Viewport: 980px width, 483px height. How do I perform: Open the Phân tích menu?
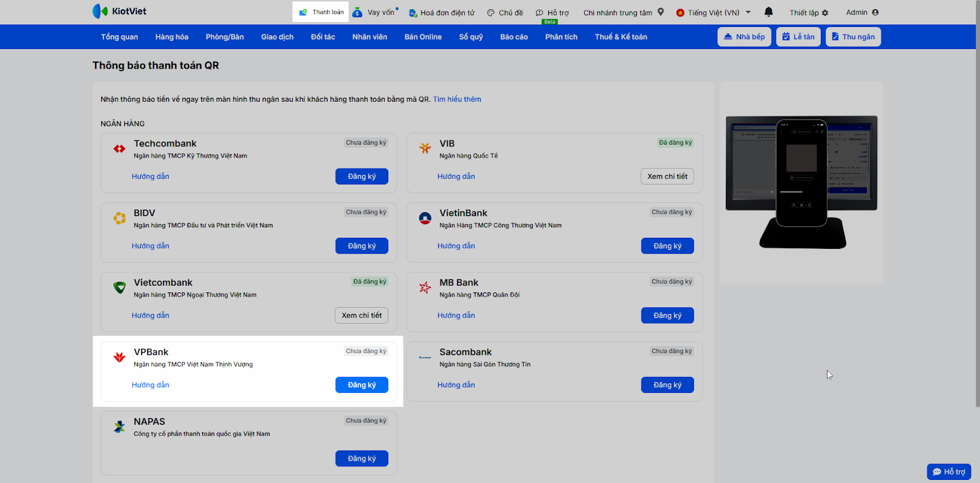(562, 37)
